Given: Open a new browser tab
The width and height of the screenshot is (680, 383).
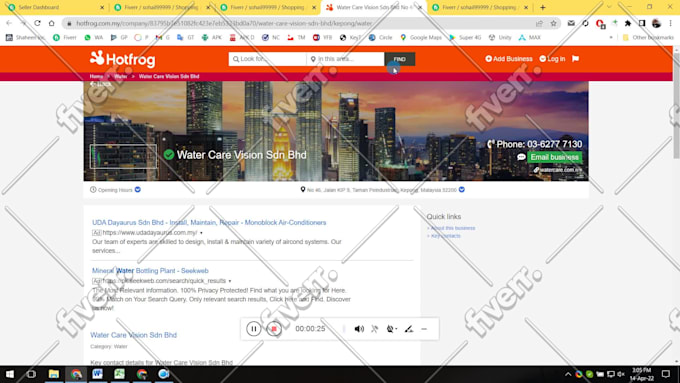Looking at the screenshot, I should tap(543, 7).
